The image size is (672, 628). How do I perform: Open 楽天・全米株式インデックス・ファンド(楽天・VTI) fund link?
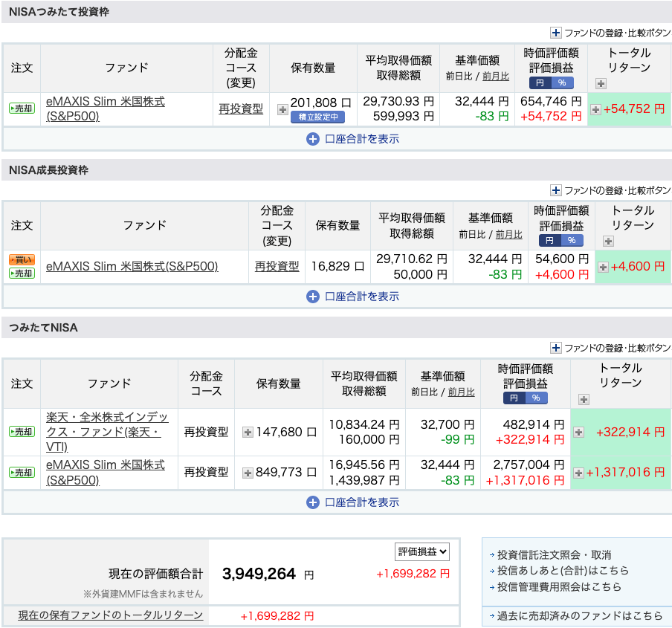click(107, 432)
